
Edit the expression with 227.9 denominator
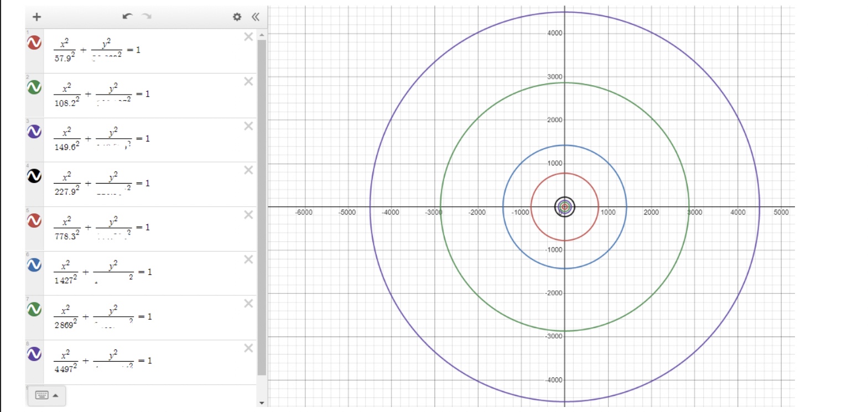coord(150,184)
